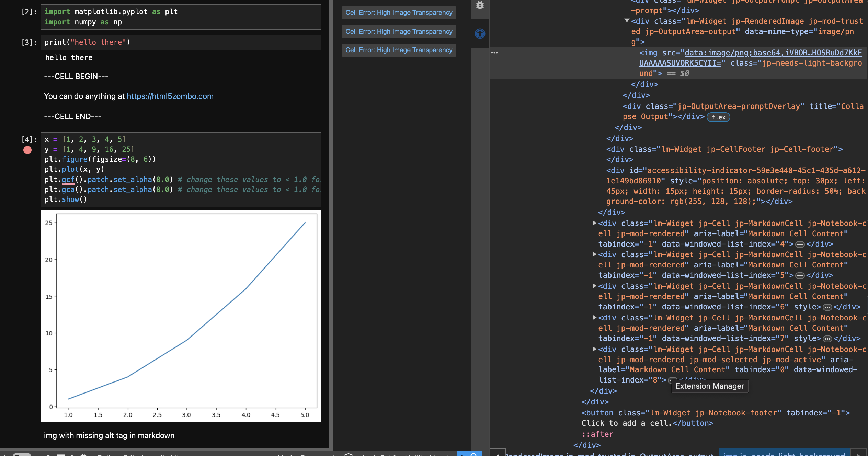The image size is (868, 456).
Task: Expand the selected Markdown cell div list-index 8
Action: pyautogui.click(x=594, y=349)
